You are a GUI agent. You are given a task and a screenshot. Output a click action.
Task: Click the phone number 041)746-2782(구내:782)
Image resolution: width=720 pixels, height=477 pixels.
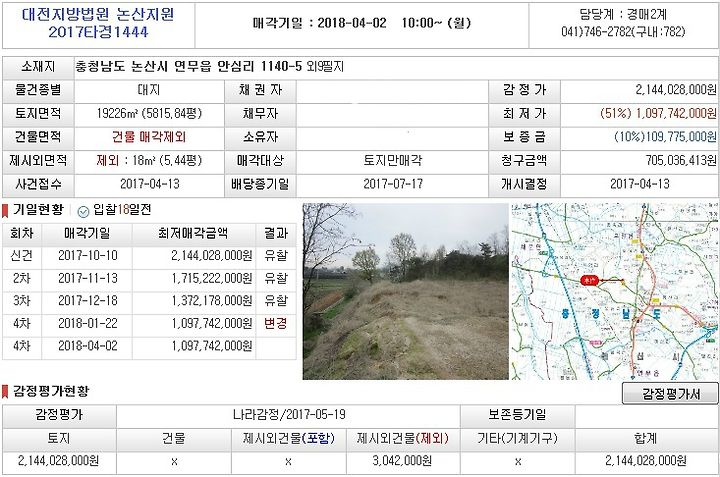[x=623, y=32]
